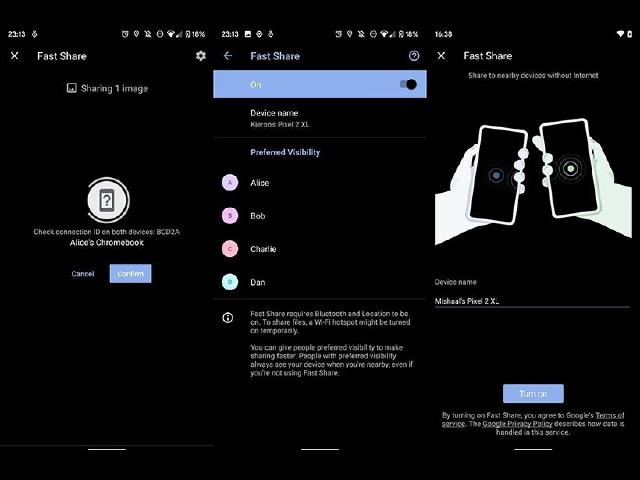Toggle the Fast Share On switch
This screenshot has height=480, width=640.
coord(407,85)
